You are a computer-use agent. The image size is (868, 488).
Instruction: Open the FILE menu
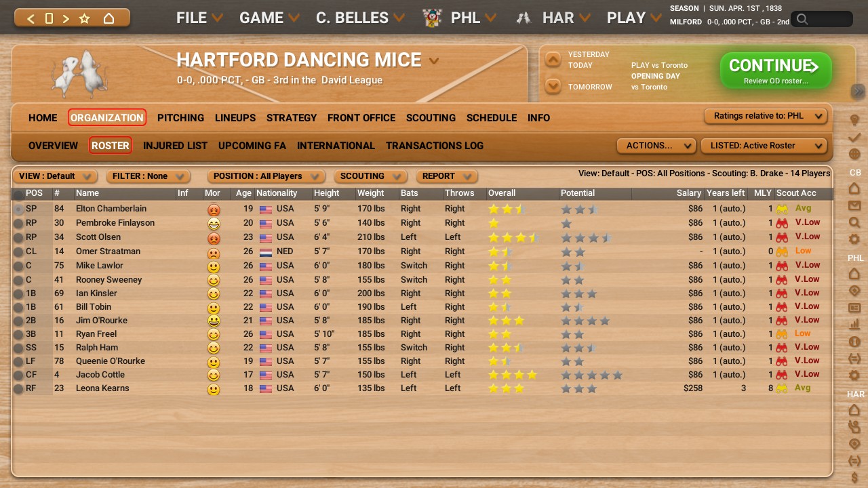click(x=199, y=18)
